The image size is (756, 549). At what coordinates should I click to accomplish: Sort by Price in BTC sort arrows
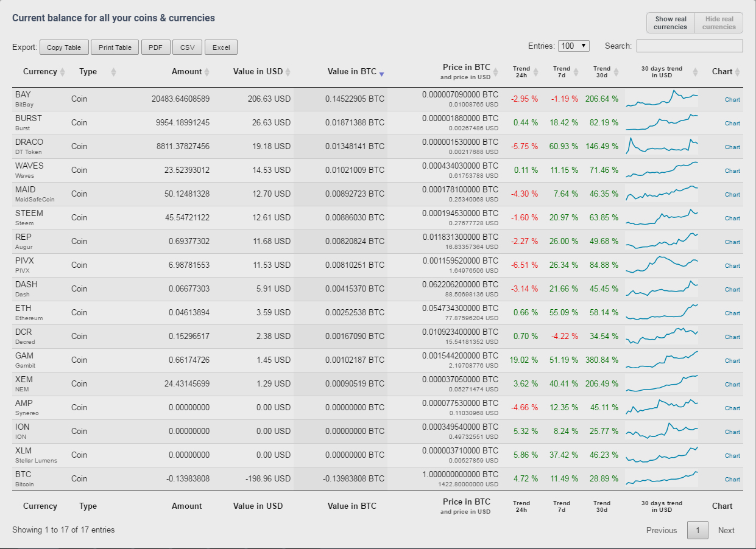(496, 72)
